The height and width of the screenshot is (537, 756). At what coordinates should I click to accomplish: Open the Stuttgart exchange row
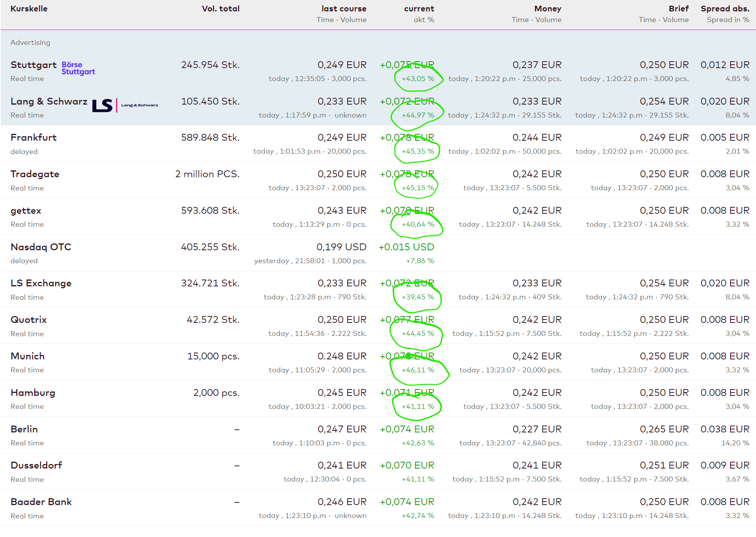pyautogui.click(x=33, y=65)
